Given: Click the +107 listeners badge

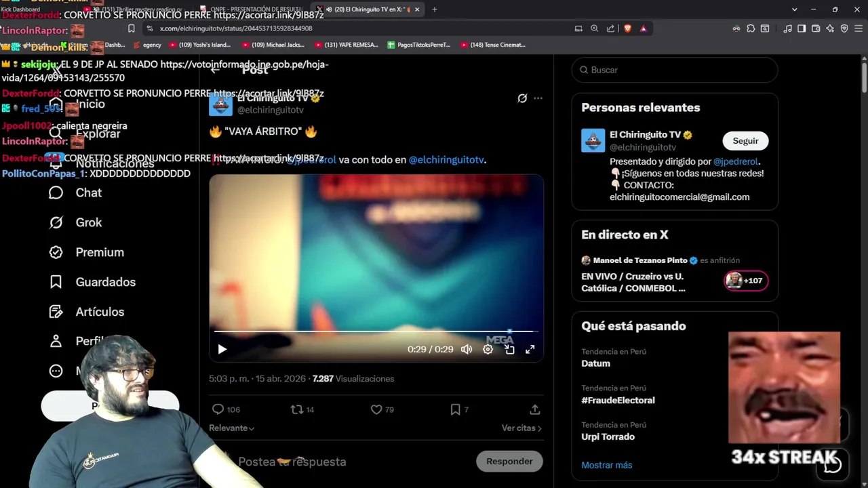Looking at the screenshot, I should click(x=746, y=281).
